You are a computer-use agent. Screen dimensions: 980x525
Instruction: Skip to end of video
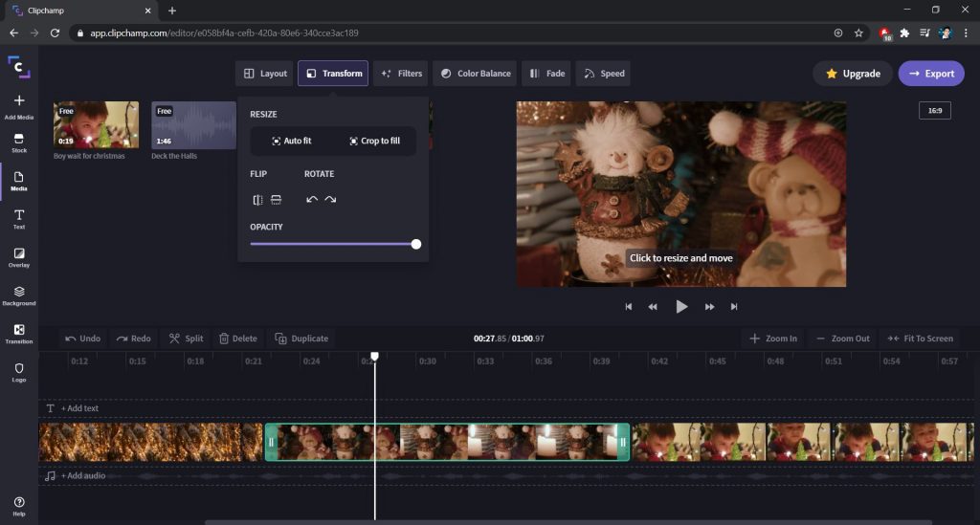734,307
